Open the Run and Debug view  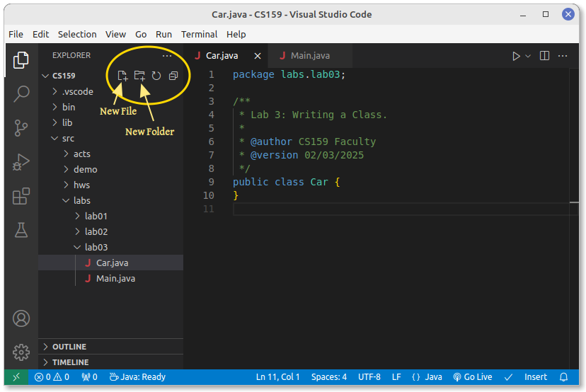click(x=21, y=162)
